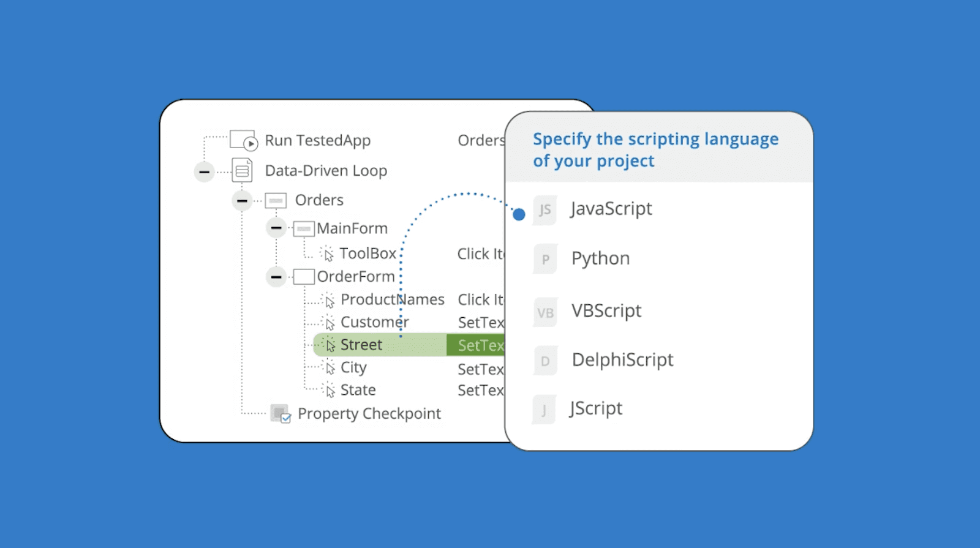Screen dimensions: 980x548
Task: Click the City SetText operation cell
Action: [x=481, y=369]
